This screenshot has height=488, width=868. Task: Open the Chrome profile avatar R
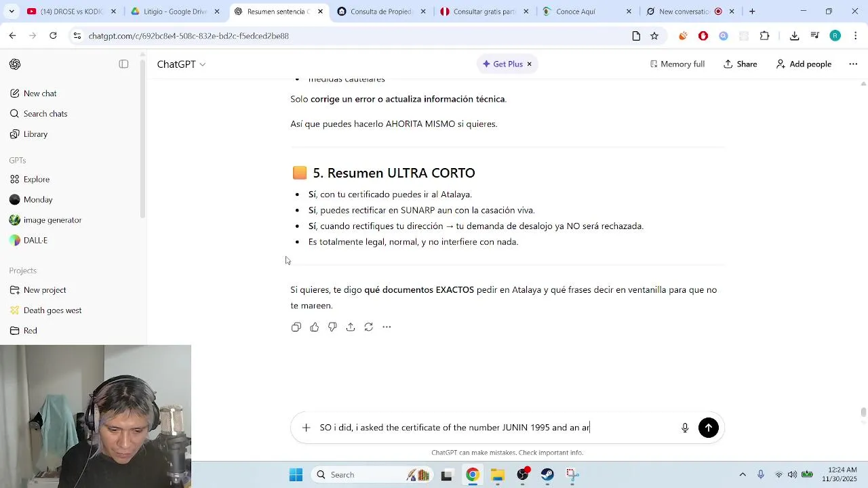[835, 36]
